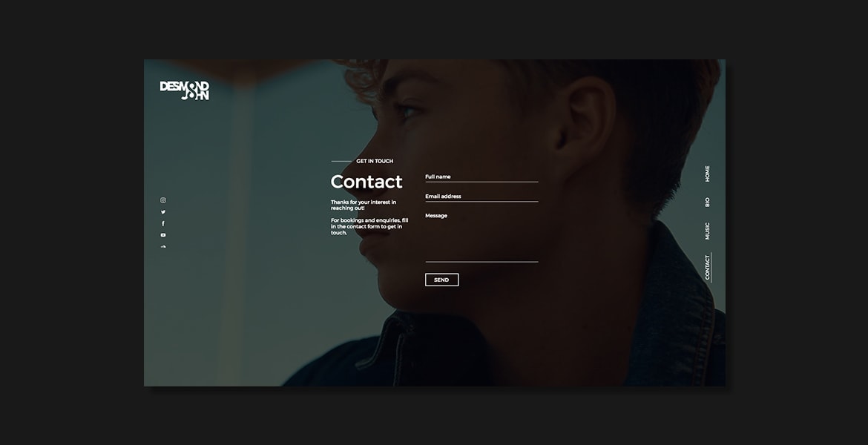
Task: Click the GET IN TOUCH label
Action: pyautogui.click(x=375, y=161)
